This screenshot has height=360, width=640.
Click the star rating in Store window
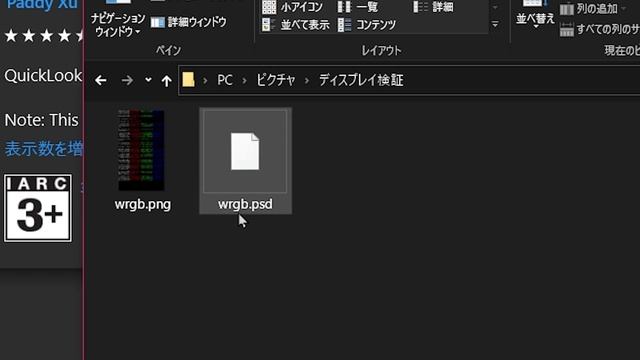(x=44, y=36)
